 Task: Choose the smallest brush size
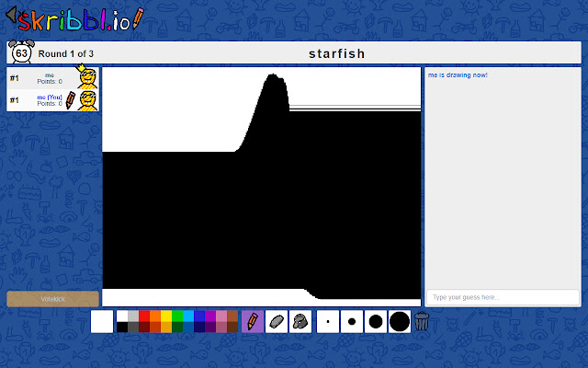point(328,321)
